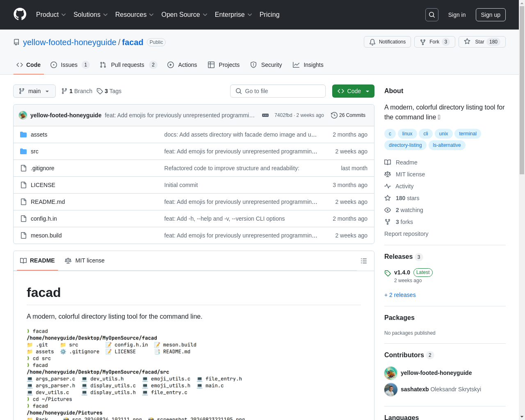Click the directory-listing topic tag
The width and height of the screenshot is (525, 420).
(405, 145)
